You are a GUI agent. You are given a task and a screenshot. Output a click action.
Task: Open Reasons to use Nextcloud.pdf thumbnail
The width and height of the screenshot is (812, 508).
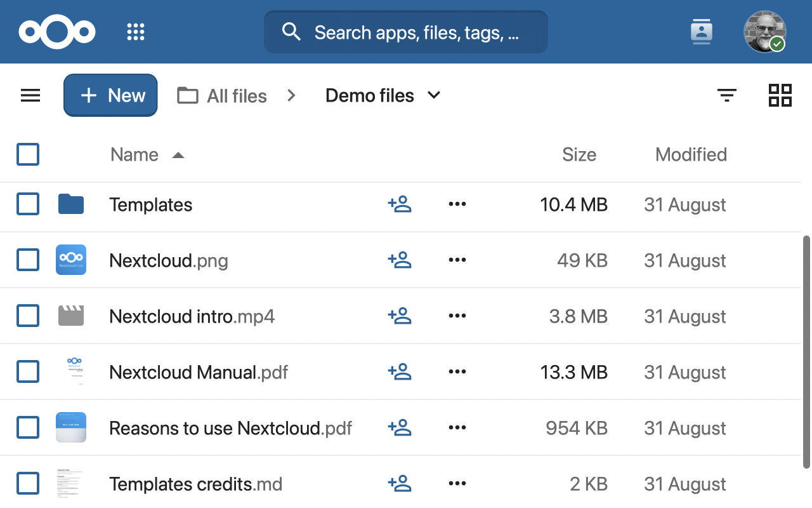[71, 428]
